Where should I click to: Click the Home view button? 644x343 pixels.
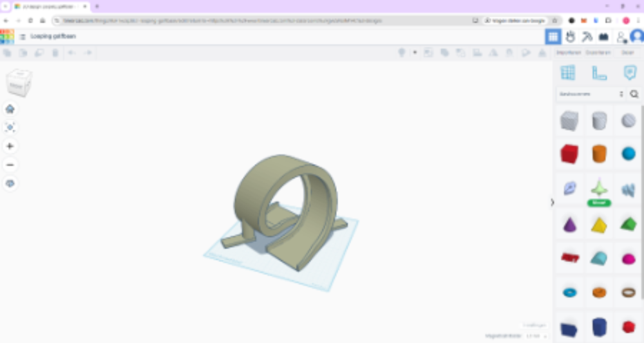point(10,109)
